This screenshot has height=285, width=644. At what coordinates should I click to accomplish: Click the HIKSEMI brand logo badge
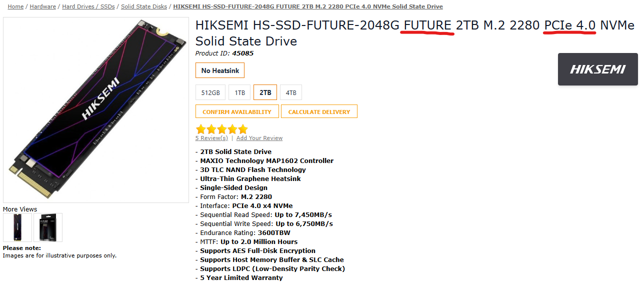[597, 69]
